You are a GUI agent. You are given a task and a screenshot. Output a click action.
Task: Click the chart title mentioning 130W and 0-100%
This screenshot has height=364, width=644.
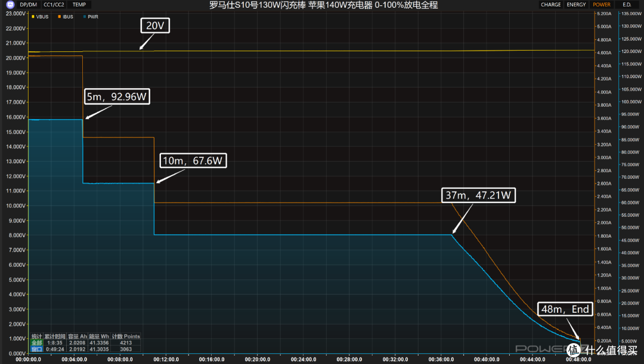323,5
